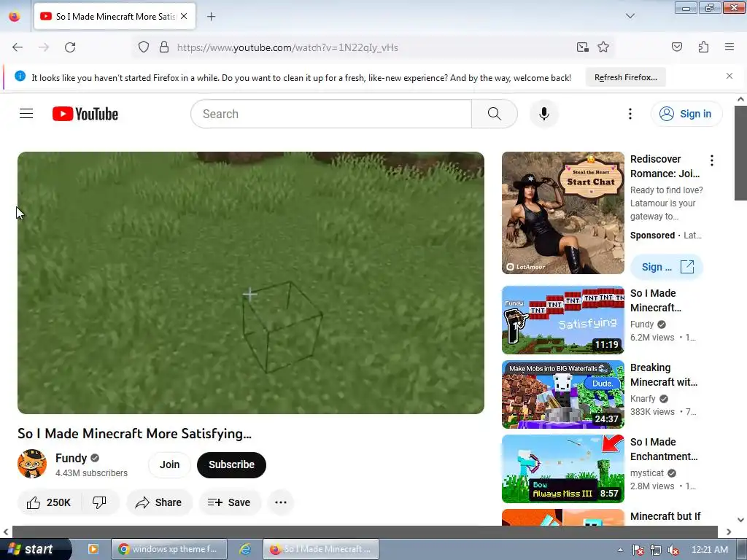
Task: Reload the page with the refresh icon
Action: click(70, 47)
